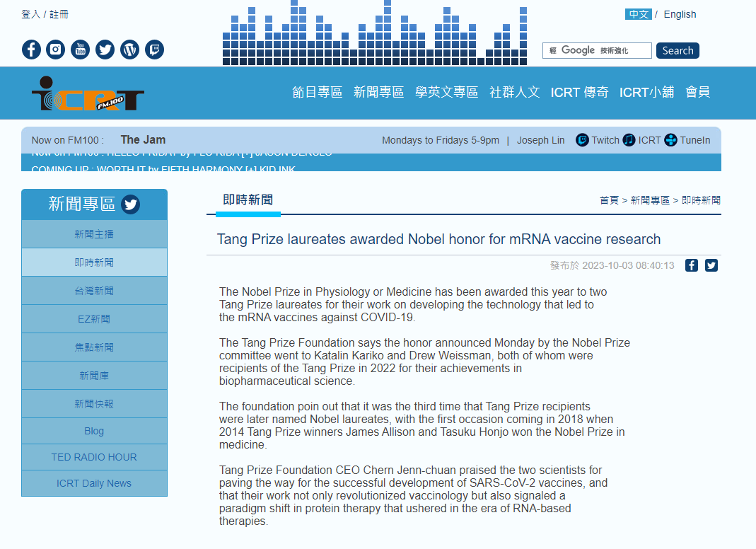
Task: Open 新聞專區 top menu
Action: (378, 92)
